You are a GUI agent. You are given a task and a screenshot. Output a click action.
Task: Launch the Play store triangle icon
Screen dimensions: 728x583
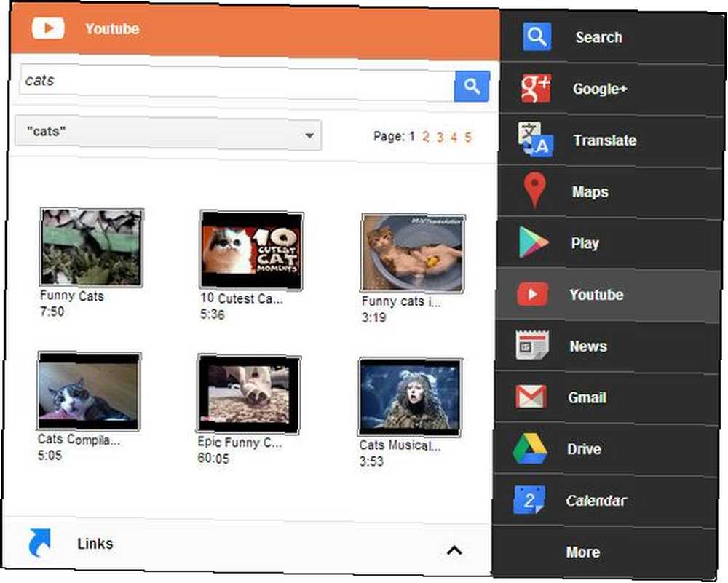pyautogui.click(x=534, y=242)
